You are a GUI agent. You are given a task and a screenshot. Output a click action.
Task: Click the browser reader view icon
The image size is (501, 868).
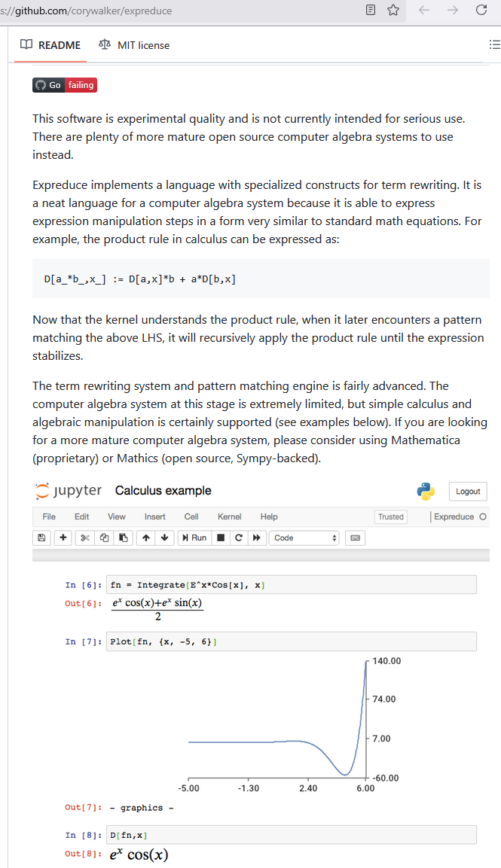pyautogui.click(x=370, y=11)
